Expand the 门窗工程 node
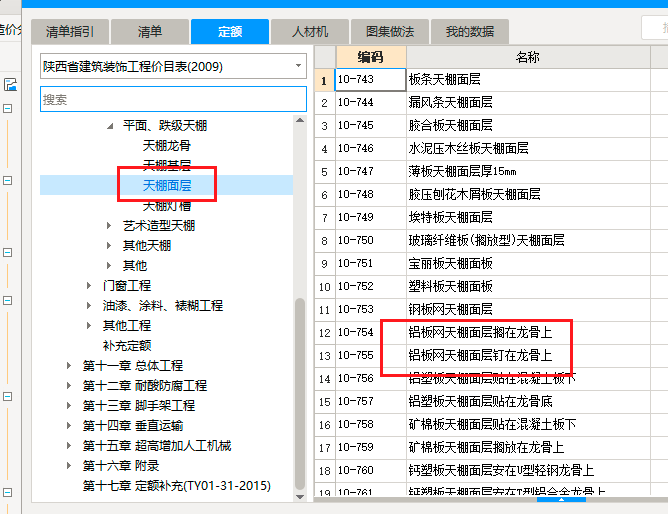668x514 pixels. point(89,286)
